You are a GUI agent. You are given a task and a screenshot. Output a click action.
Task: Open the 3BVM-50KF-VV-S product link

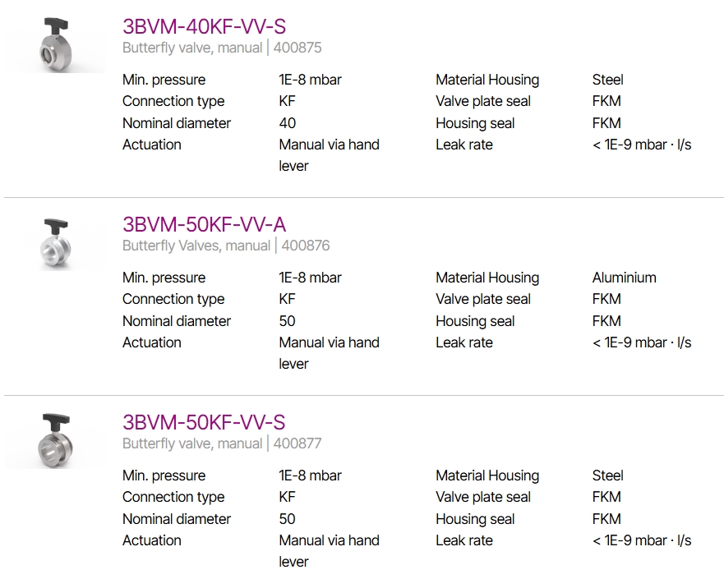[x=204, y=422]
